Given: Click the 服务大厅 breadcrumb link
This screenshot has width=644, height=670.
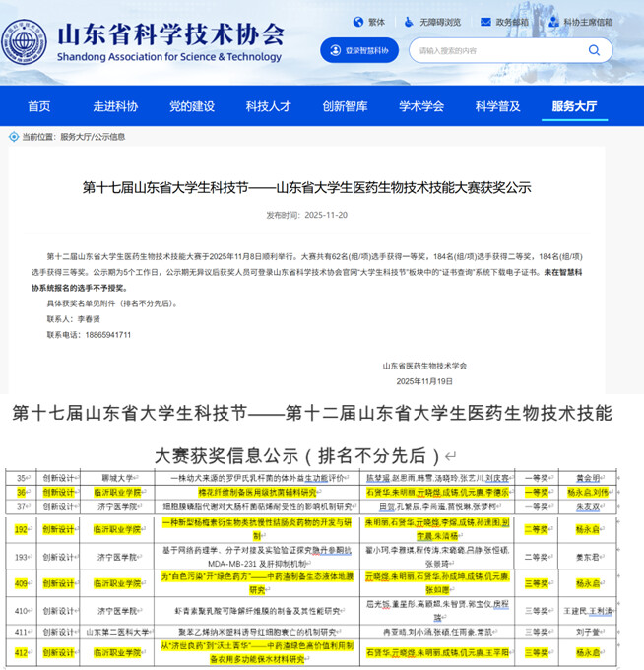Looking at the screenshot, I should [76, 137].
